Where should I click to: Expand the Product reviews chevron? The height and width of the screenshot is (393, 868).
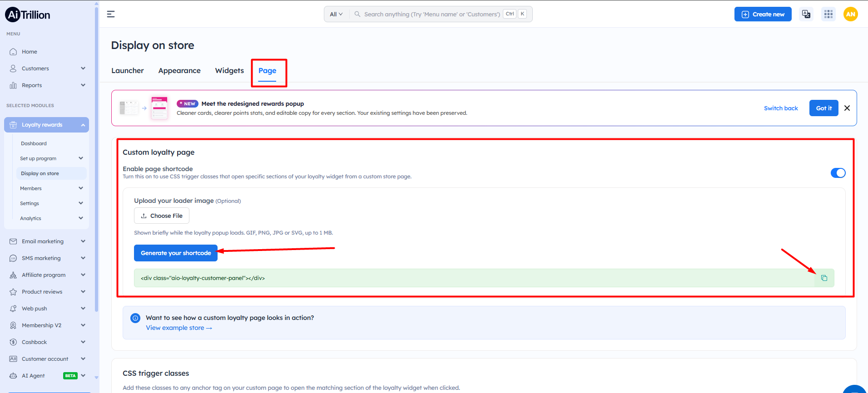83,292
